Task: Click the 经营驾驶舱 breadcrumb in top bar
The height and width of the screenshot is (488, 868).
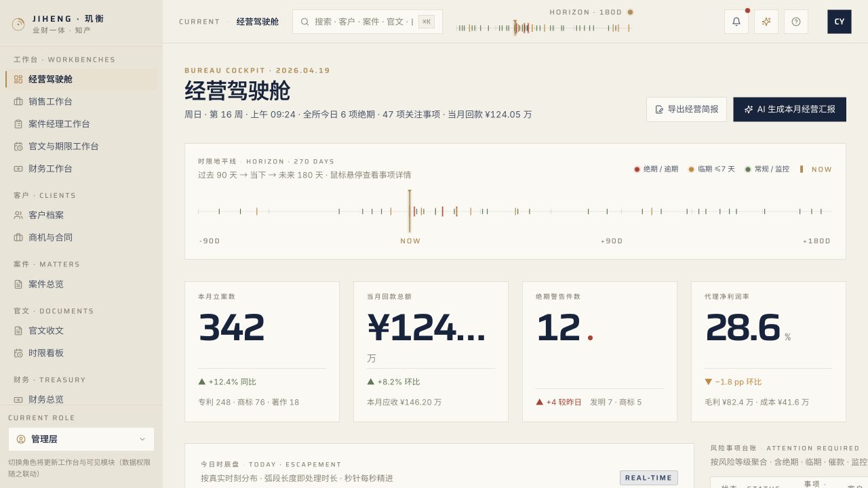Action: (x=258, y=22)
